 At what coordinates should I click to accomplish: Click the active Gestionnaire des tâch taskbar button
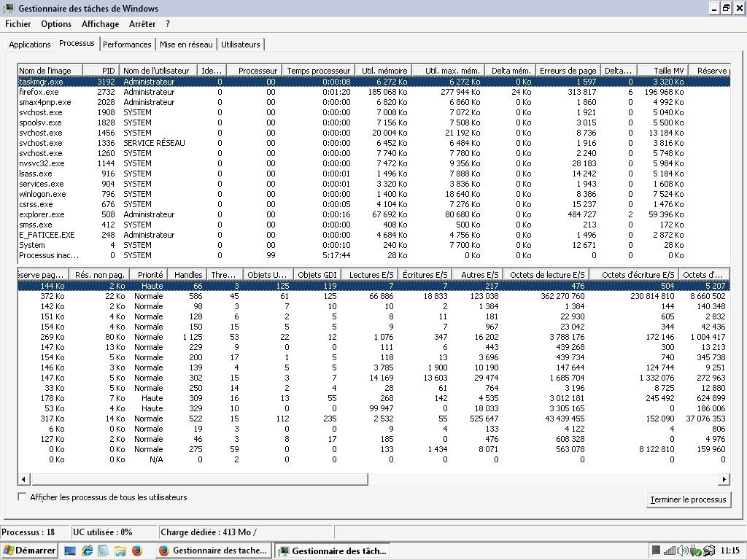[333, 551]
